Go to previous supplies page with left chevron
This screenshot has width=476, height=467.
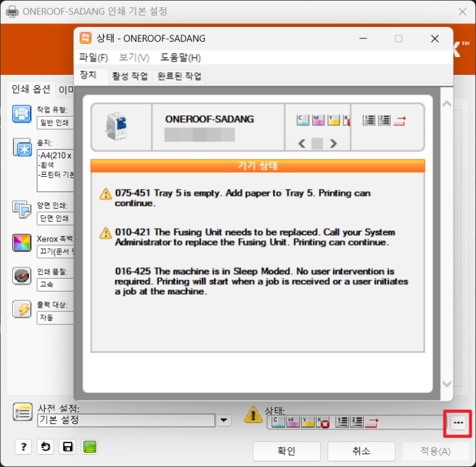point(302,143)
